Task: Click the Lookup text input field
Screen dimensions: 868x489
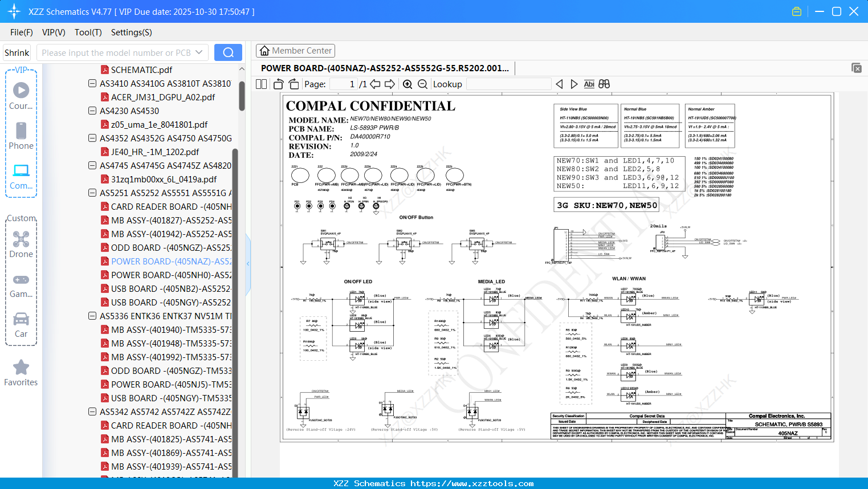Action: (x=509, y=84)
